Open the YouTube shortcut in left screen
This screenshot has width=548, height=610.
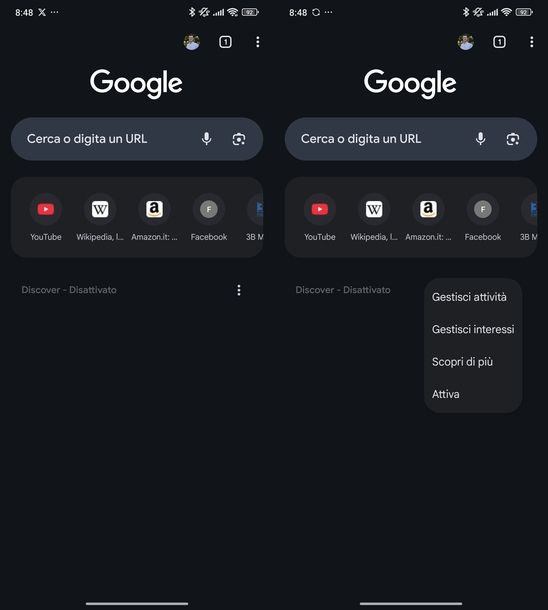click(x=46, y=217)
